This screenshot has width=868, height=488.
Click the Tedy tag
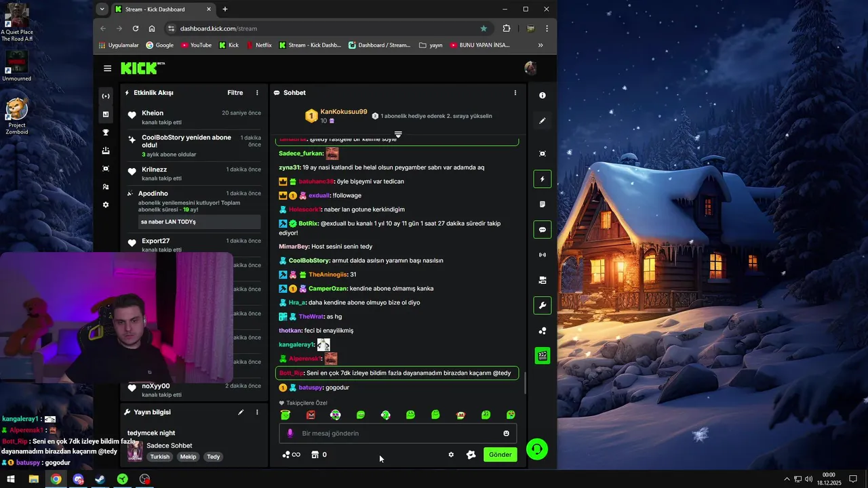(x=214, y=457)
